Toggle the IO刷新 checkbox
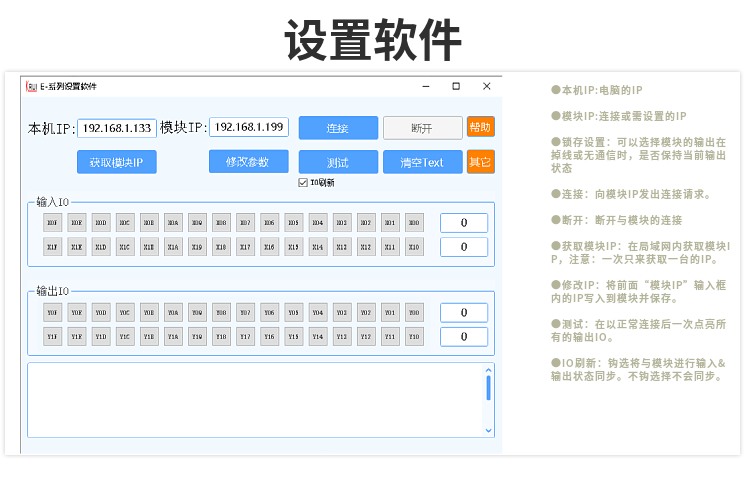 (304, 183)
